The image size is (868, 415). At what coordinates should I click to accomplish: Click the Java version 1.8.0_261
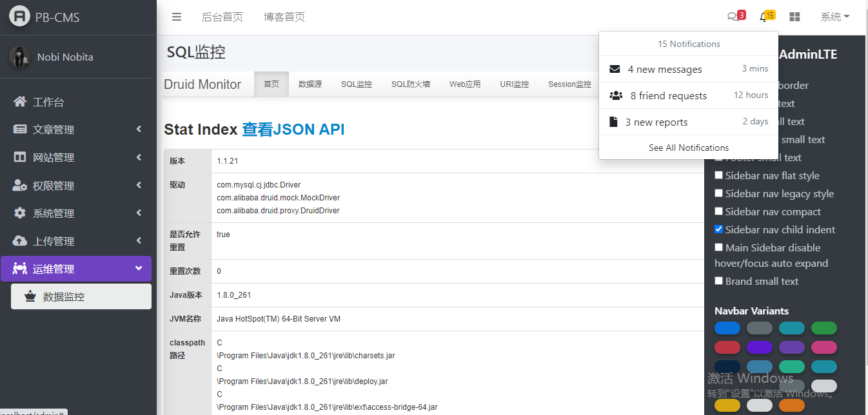(234, 295)
